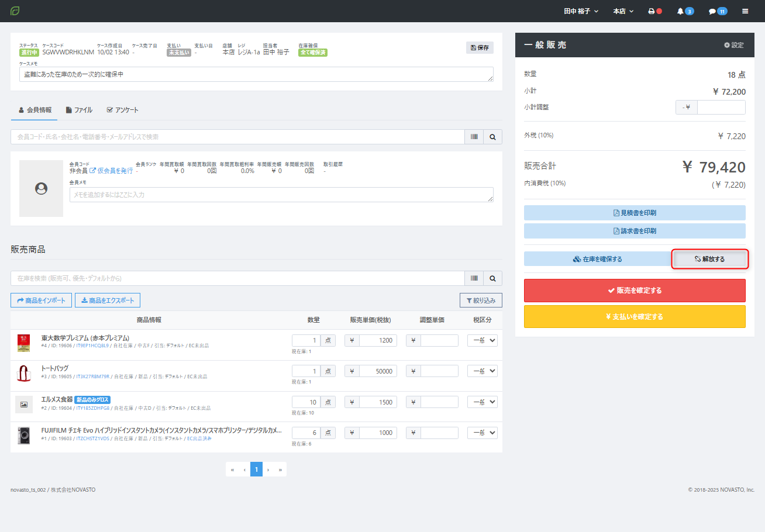Focus the member search field
765x532 pixels.
click(237, 137)
